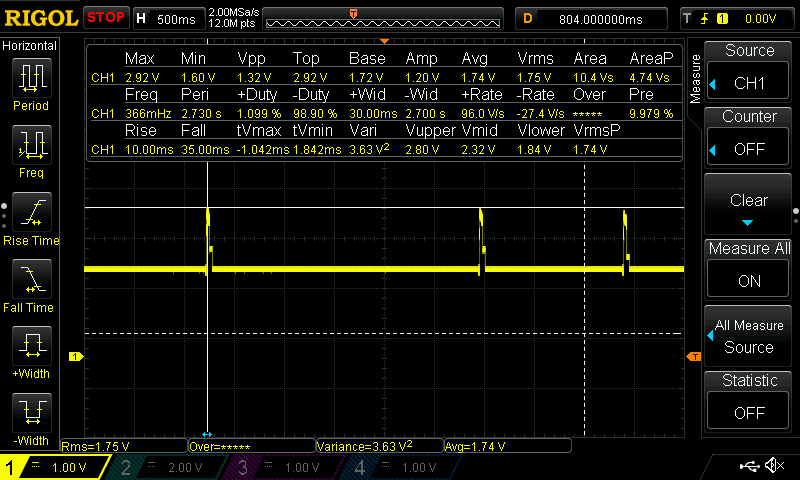The image size is (800, 480).
Task: Click the 2.00MSa/s sample rate readout
Action: click(234, 12)
